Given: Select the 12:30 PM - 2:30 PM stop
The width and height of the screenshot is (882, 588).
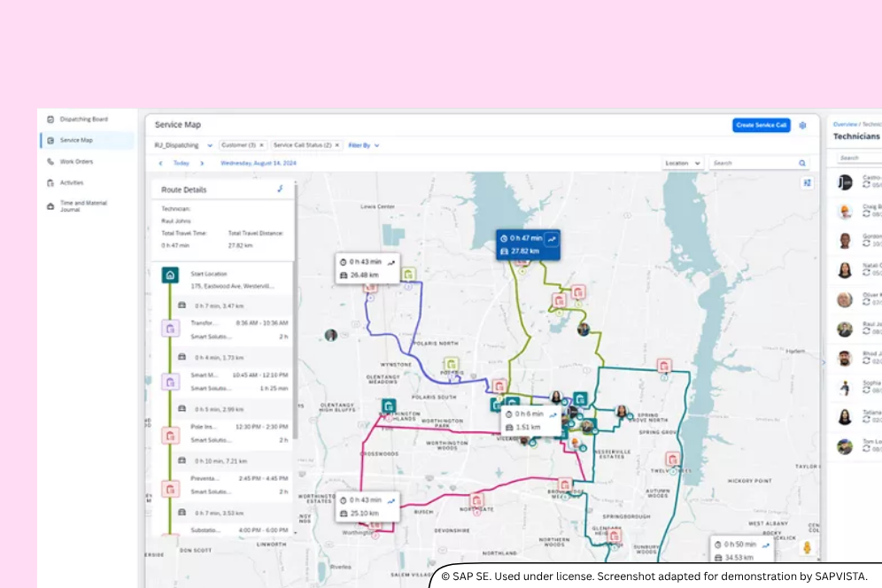Looking at the screenshot, I should (225, 433).
